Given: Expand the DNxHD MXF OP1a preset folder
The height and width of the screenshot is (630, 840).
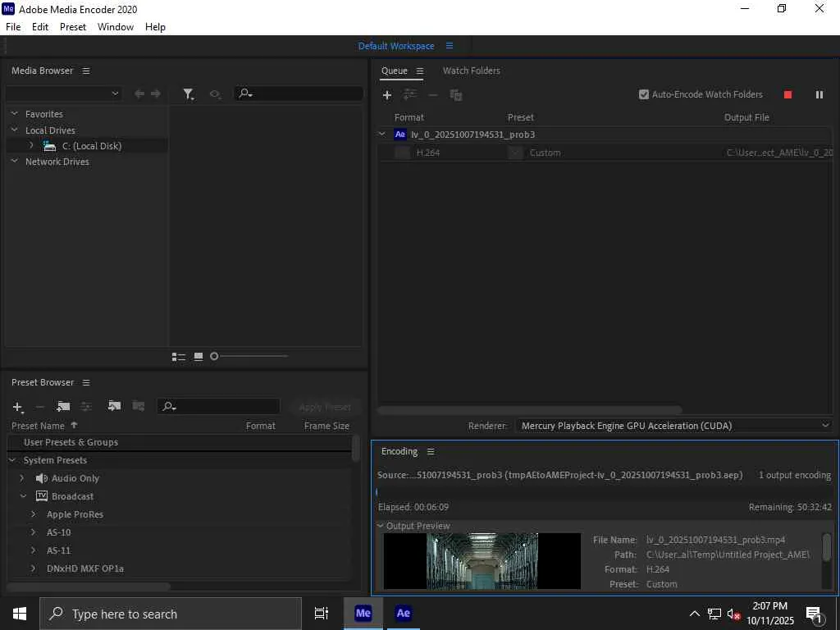Looking at the screenshot, I should (33, 568).
